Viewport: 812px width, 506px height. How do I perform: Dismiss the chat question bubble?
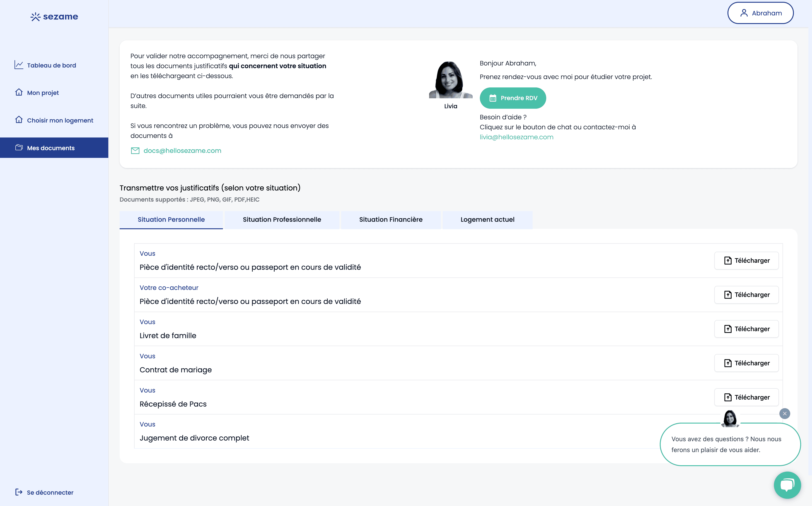click(785, 414)
